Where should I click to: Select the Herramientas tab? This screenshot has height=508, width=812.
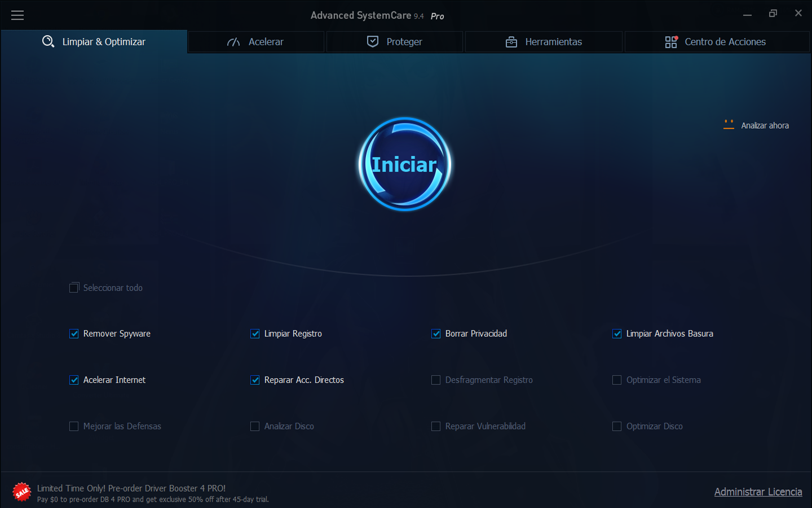[x=544, y=42]
